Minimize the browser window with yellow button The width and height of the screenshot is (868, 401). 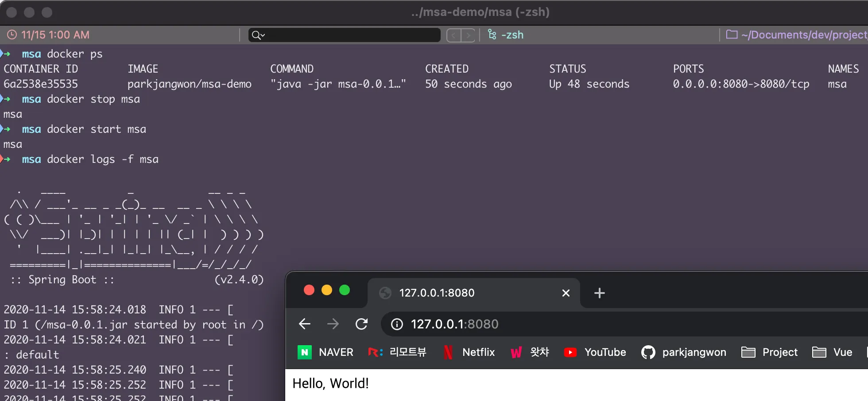(x=327, y=290)
